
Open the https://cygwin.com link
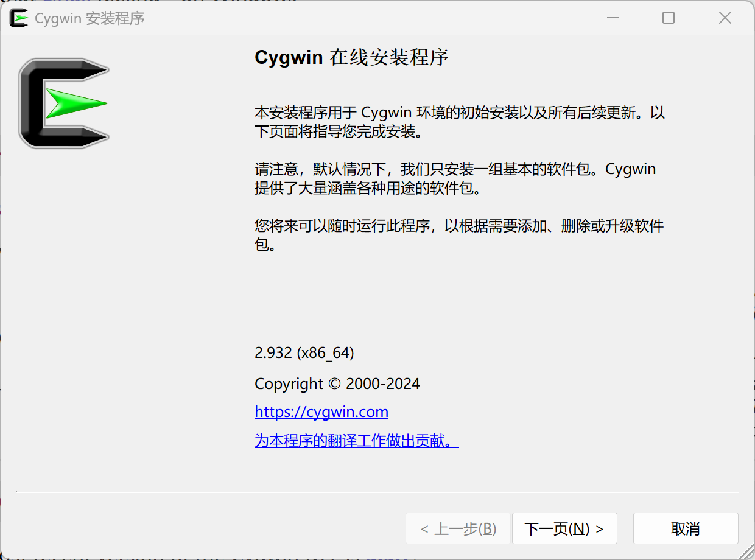pyautogui.click(x=321, y=412)
